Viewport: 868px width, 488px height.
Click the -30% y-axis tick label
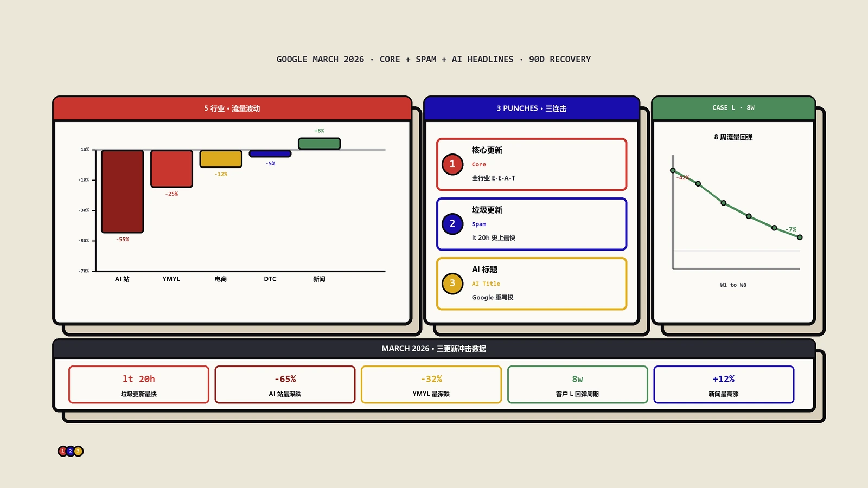coord(84,210)
